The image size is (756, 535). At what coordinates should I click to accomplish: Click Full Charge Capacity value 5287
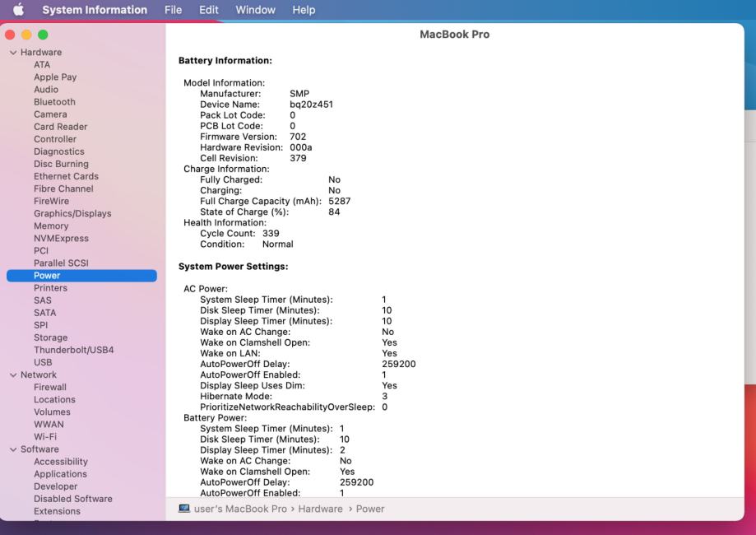[x=340, y=201]
